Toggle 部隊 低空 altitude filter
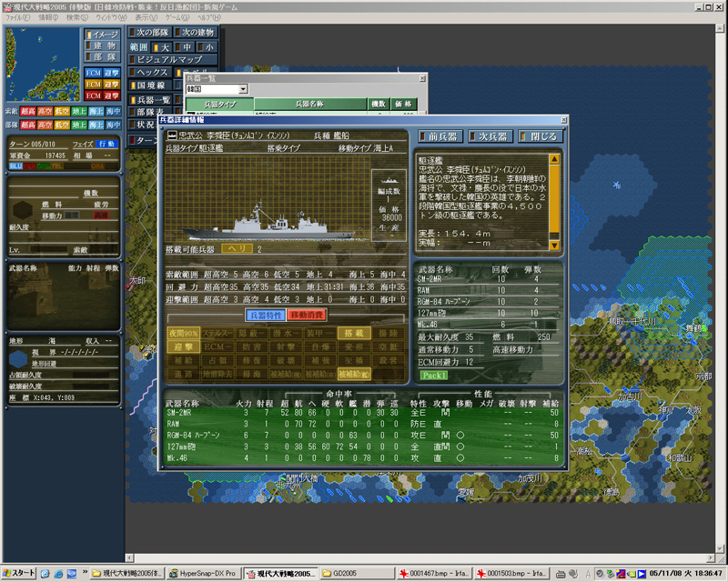 [x=62, y=125]
